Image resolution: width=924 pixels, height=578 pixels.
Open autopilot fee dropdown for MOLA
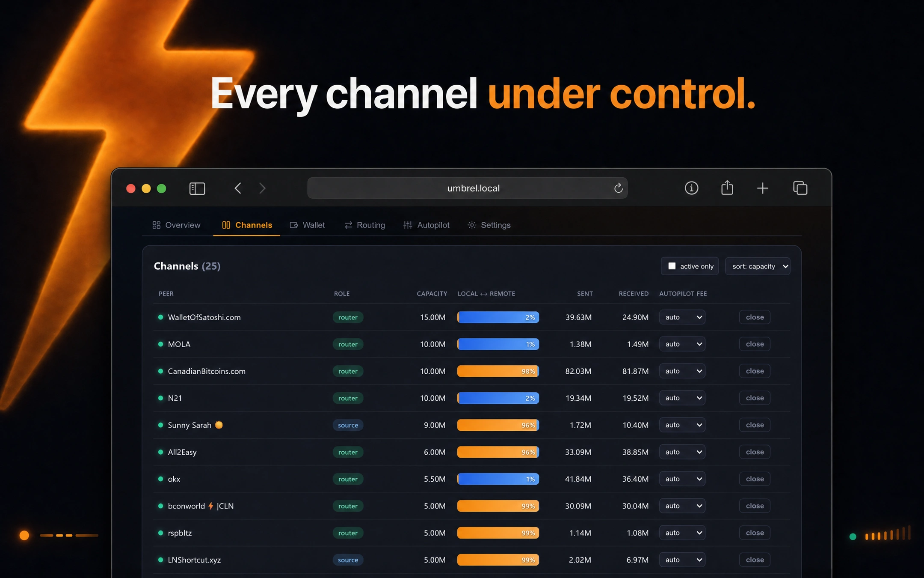pos(682,344)
